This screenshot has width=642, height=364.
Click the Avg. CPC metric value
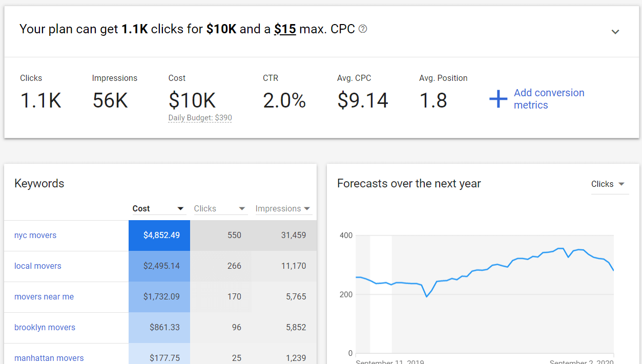point(363,100)
